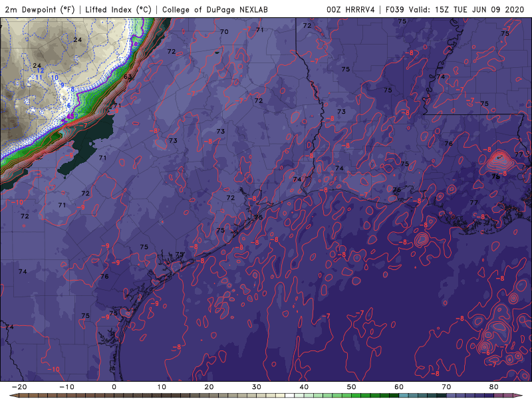Click the '20' color scale label
This screenshot has height=399, width=532.
(x=209, y=387)
